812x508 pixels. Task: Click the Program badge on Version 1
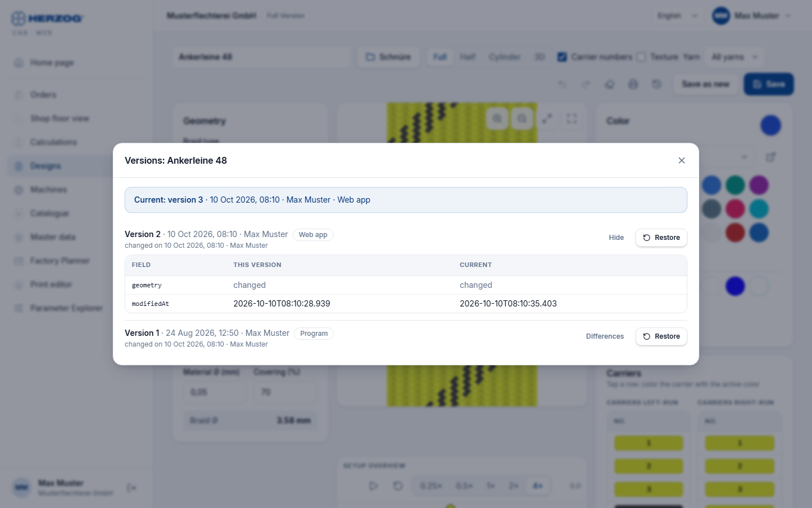[x=314, y=334]
